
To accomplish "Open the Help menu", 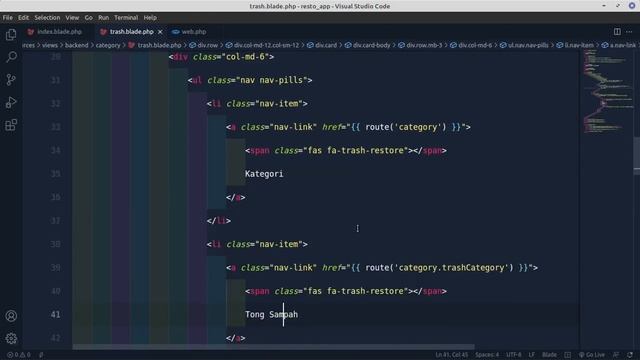I will (x=150, y=18).
